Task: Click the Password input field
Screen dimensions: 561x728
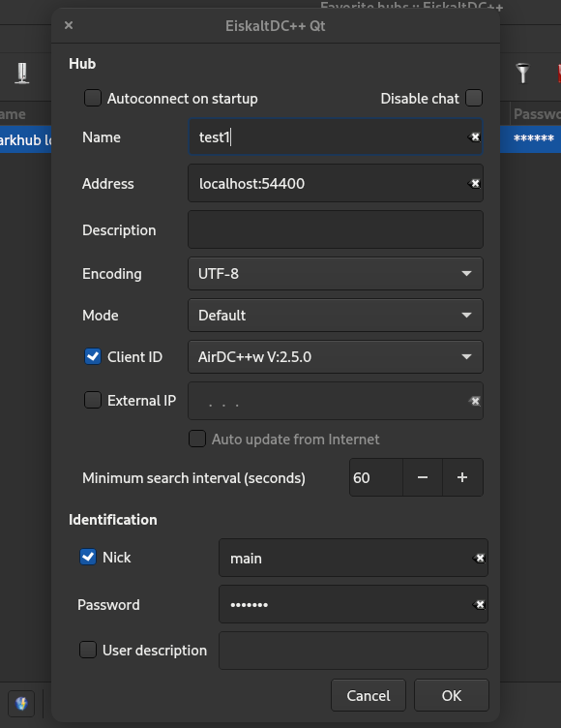Action: pyautogui.click(x=354, y=604)
